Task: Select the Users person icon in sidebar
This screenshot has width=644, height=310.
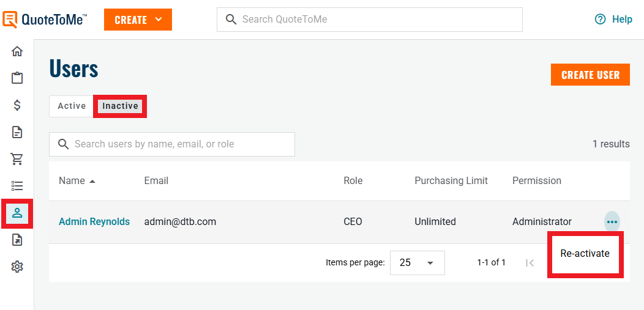Action: [17, 213]
